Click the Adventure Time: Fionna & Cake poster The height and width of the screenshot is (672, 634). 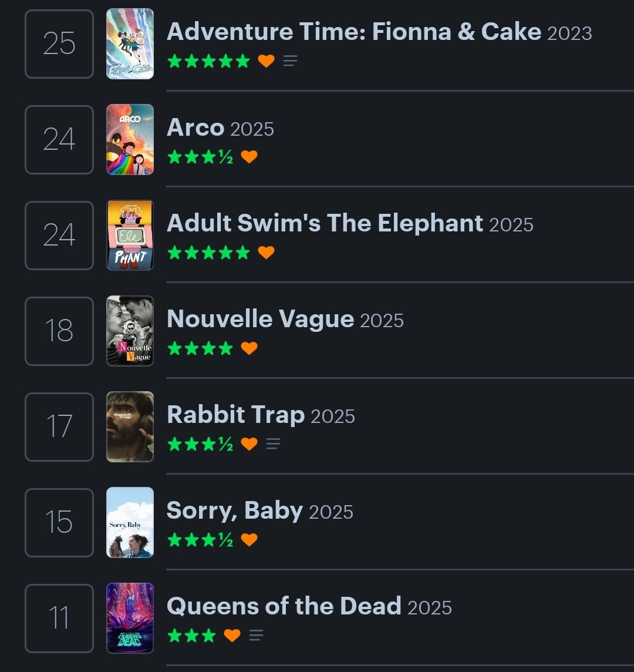click(x=130, y=43)
